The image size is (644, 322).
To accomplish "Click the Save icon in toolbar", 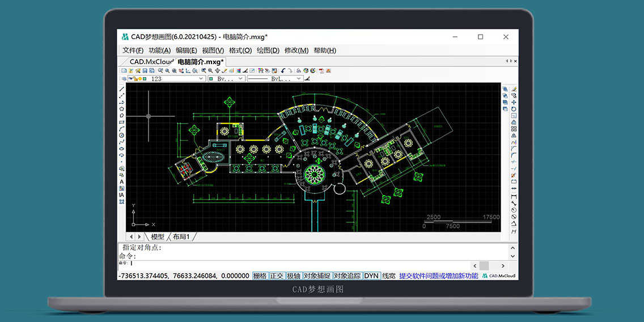I will click(x=145, y=71).
